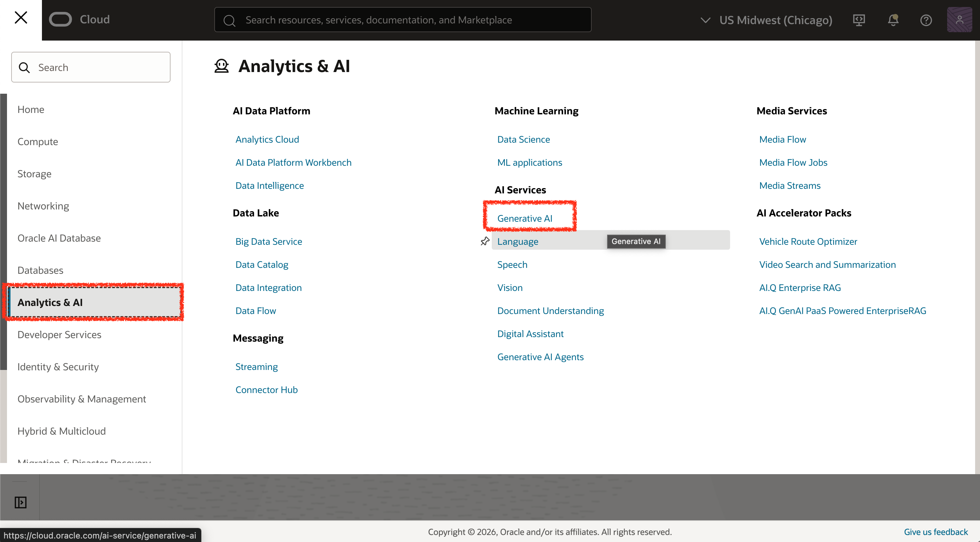Open the Generative AI link
This screenshot has height=542, width=980.
[x=524, y=218]
